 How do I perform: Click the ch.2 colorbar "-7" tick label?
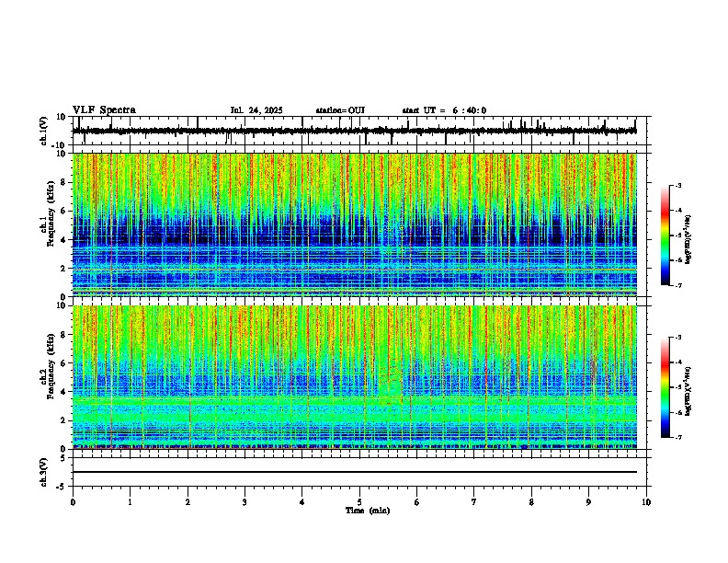pyautogui.click(x=677, y=438)
